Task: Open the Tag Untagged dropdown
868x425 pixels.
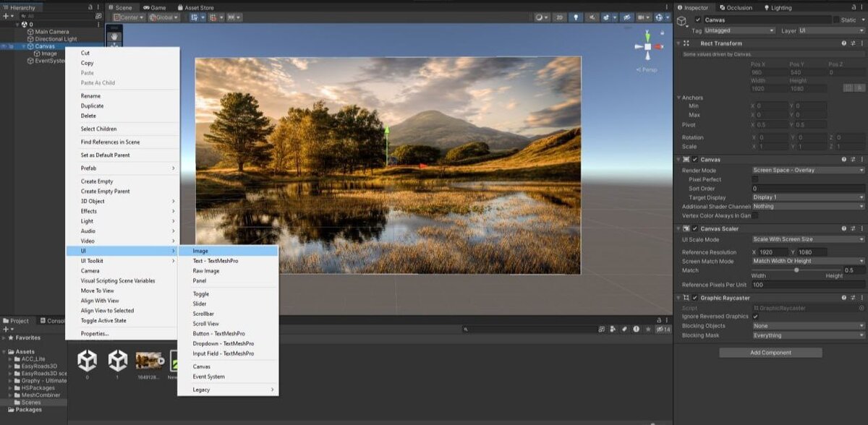Action: (x=739, y=31)
